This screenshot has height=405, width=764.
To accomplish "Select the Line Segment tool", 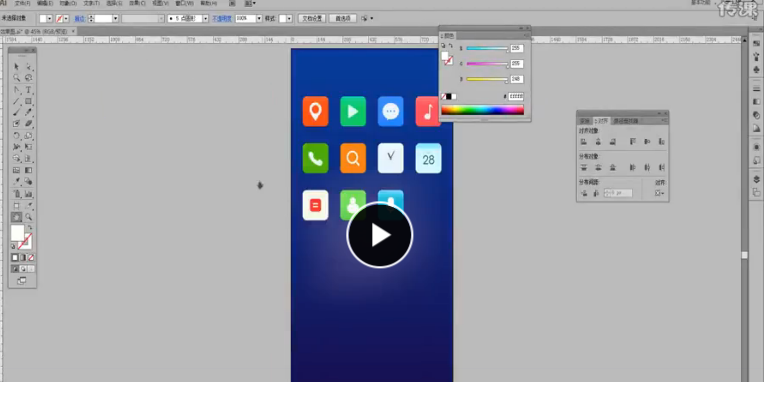I will (x=17, y=101).
